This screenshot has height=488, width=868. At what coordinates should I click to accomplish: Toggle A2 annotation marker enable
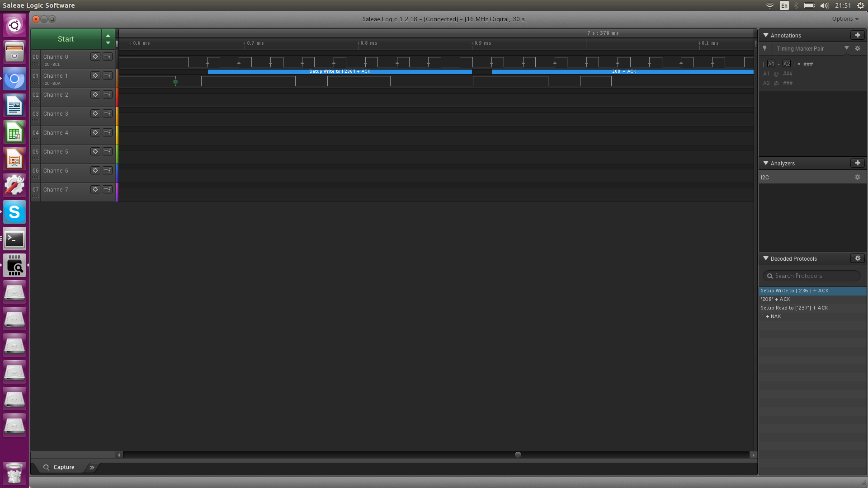[x=787, y=63]
